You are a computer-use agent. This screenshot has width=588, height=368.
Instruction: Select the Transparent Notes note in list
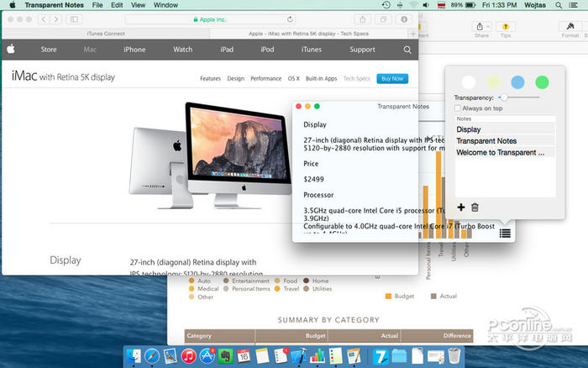tap(505, 141)
